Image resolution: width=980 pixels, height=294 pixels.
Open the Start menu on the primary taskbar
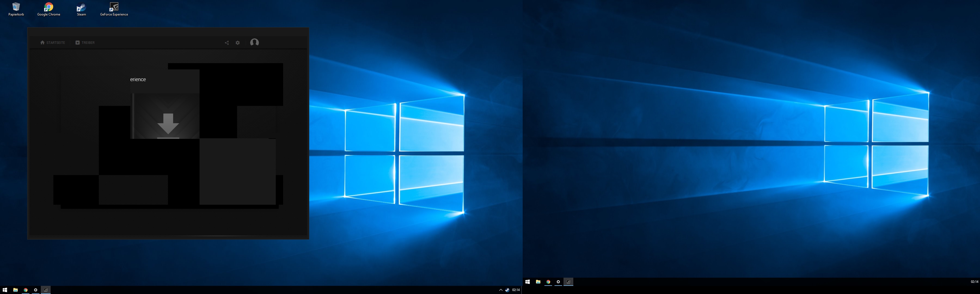(x=5, y=290)
